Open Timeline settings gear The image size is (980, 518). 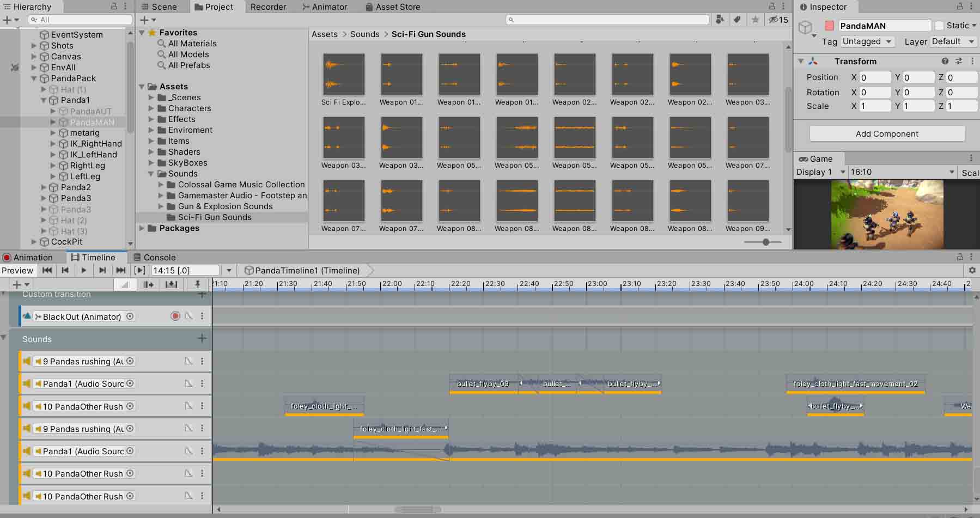pyautogui.click(x=972, y=270)
